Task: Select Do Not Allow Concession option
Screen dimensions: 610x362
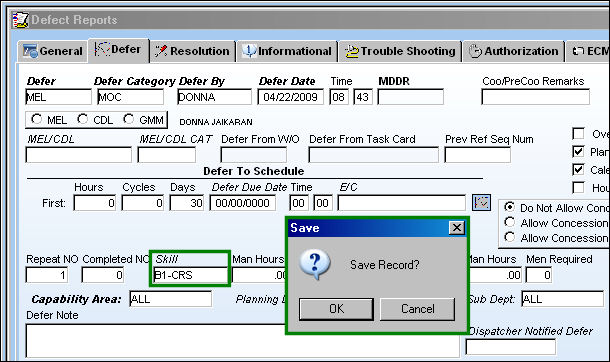Action: (x=510, y=207)
